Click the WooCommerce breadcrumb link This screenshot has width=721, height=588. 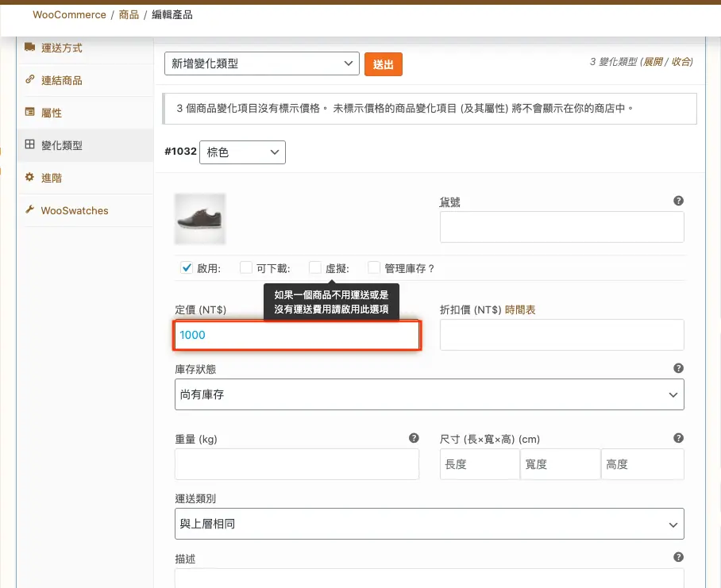tap(69, 15)
